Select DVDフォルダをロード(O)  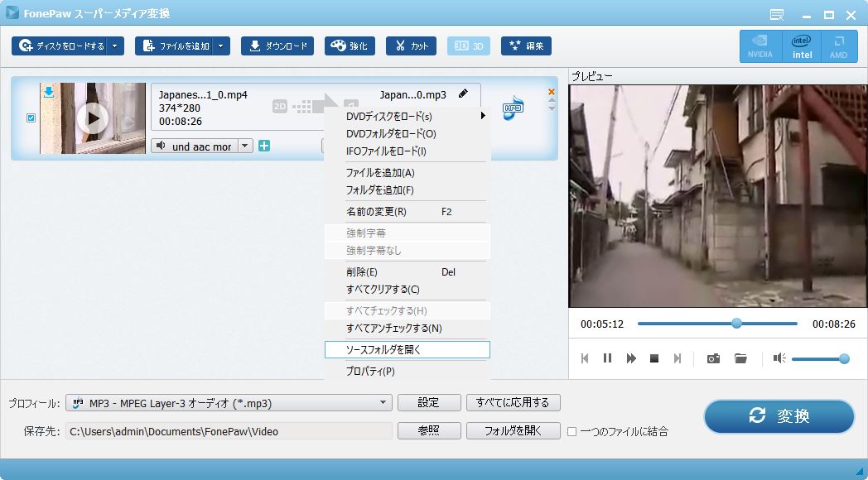407,134
